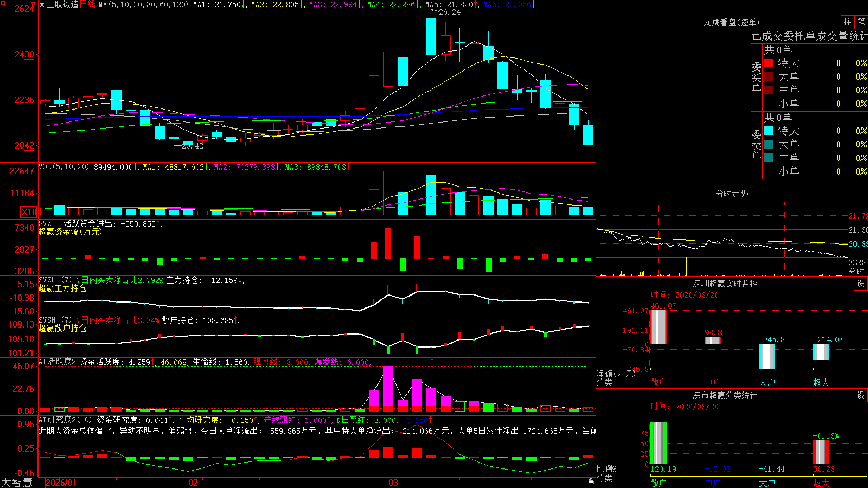Click dark red swatch beside 委买单 大单

[x=768, y=76]
